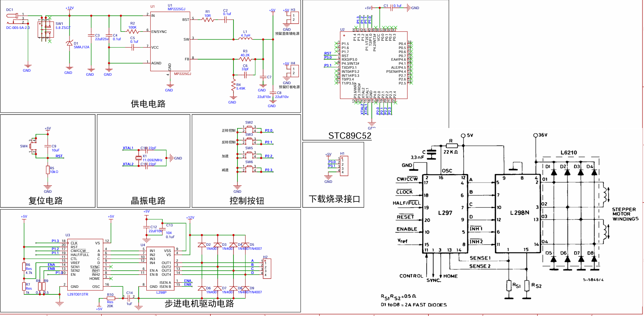Image resolution: width=644 pixels, height=316 pixels.
Task: Select the 3.3 nF capacitor value
Action: [417, 157]
